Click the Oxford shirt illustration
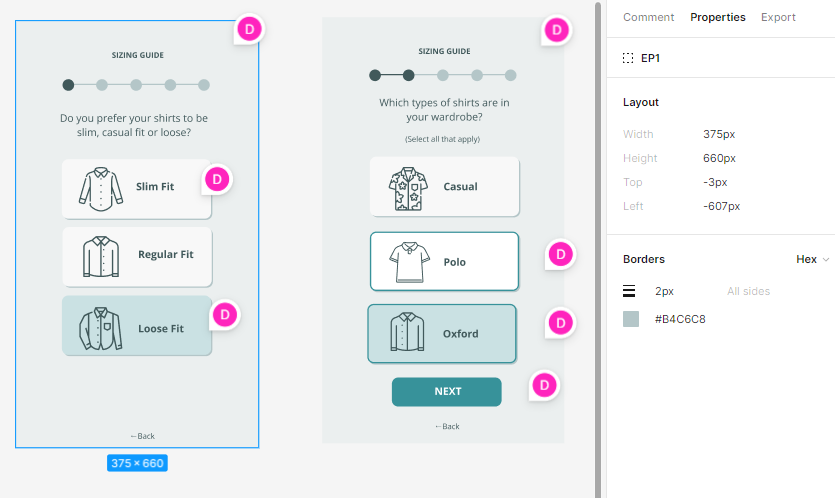Screen dimensions: 835x498 coord(407,332)
